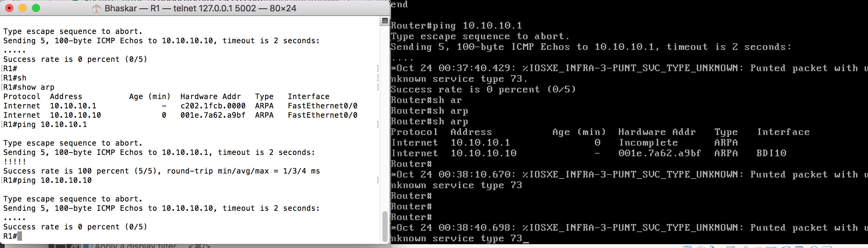Click the blue bookmark icon beside the display filter
This screenshot has height=248, width=868.
(x=86, y=246)
